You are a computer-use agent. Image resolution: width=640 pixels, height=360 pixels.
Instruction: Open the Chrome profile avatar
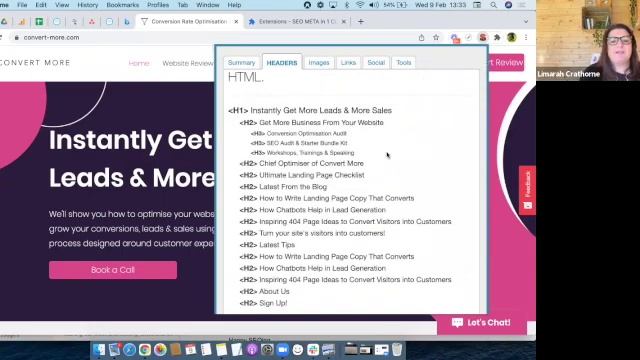coord(511,38)
